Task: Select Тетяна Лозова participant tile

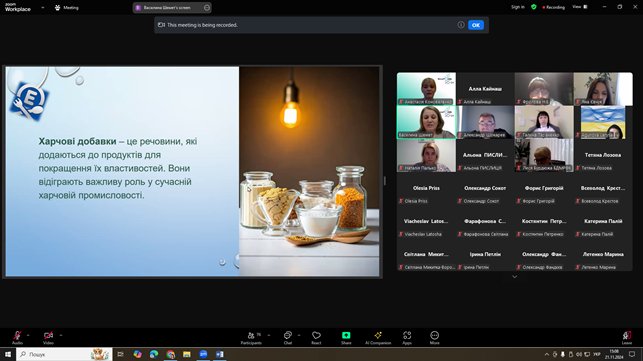Action: click(x=603, y=155)
